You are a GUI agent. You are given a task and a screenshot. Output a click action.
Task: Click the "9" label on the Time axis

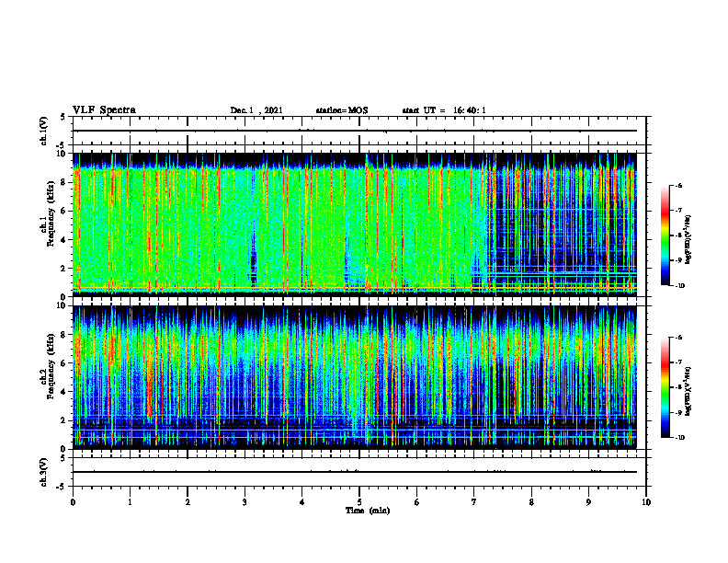[x=588, y=502]
